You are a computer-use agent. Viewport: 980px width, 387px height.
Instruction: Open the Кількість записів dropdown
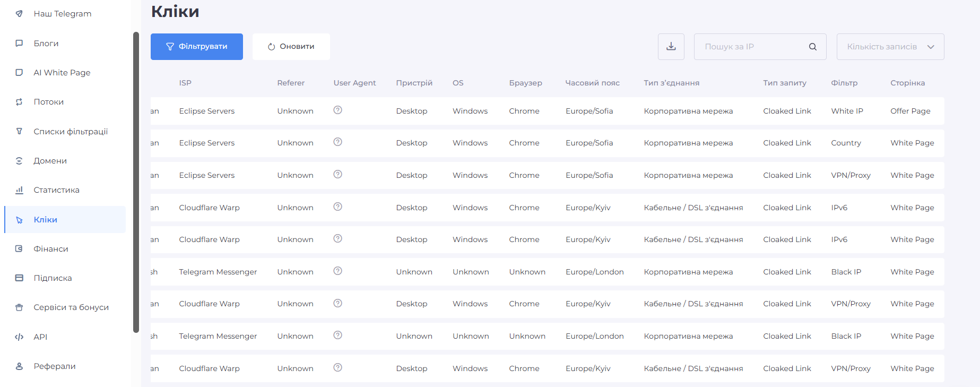point(890,47)
